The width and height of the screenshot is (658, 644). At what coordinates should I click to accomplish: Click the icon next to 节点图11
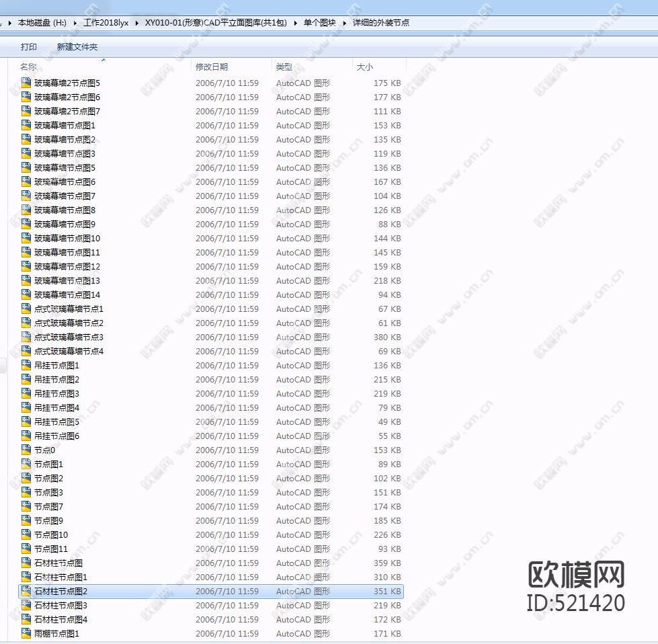[26, 549]
